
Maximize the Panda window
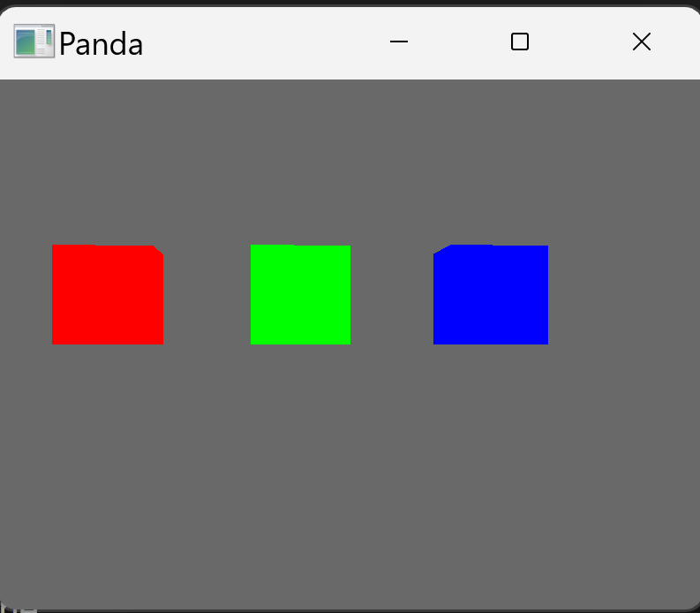coord(520,42)
